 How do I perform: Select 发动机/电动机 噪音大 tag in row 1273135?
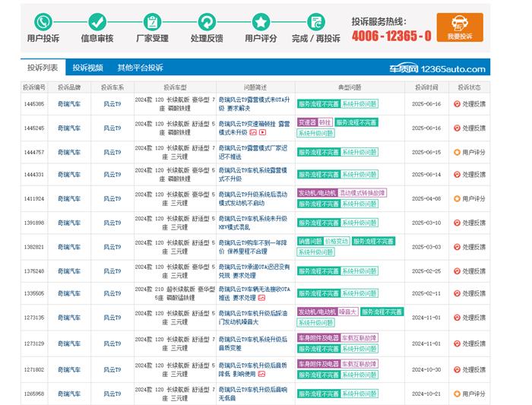pos(328,312)
